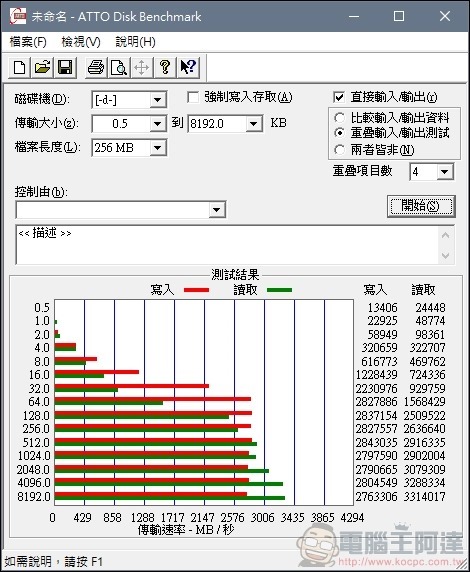Click the read value 1568429
The height and width of the screenshot is (572, 470).
(x=425, y=402)
